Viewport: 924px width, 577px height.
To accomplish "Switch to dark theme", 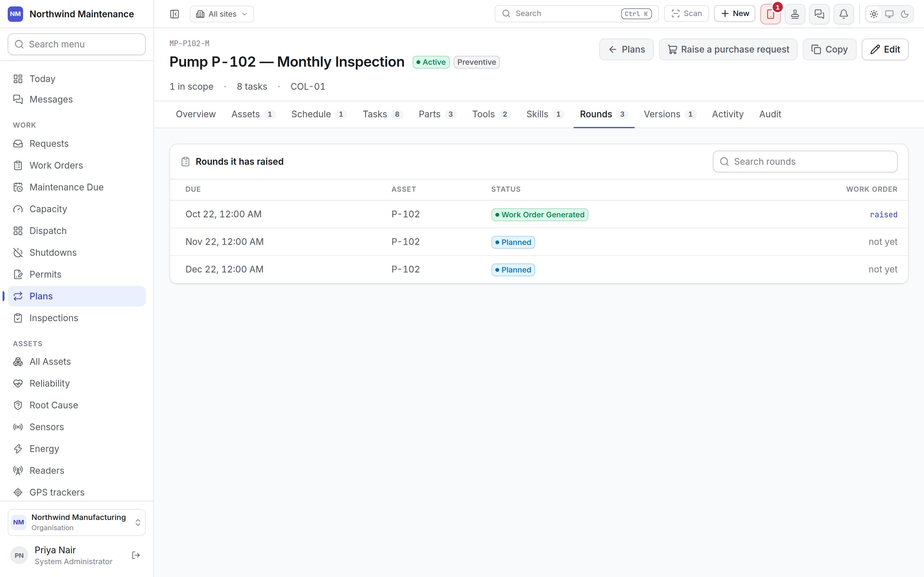I will 904,14.
